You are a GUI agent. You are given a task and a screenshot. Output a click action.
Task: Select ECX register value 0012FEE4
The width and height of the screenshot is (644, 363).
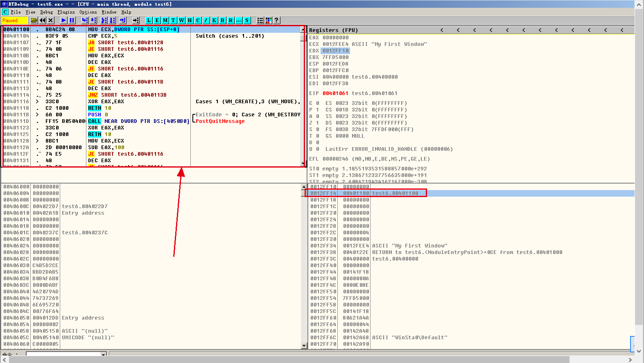point(335,44)
